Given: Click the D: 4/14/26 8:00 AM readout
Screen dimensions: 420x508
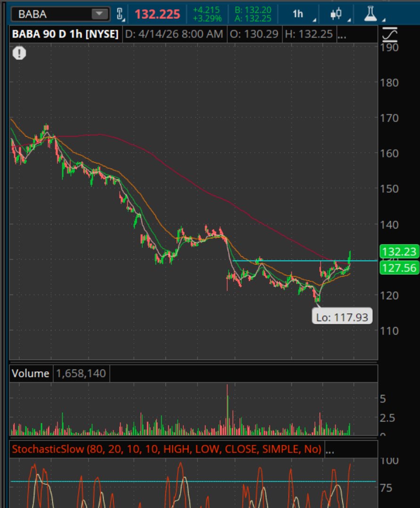Looking at the screenshot, I should point(174,34).
